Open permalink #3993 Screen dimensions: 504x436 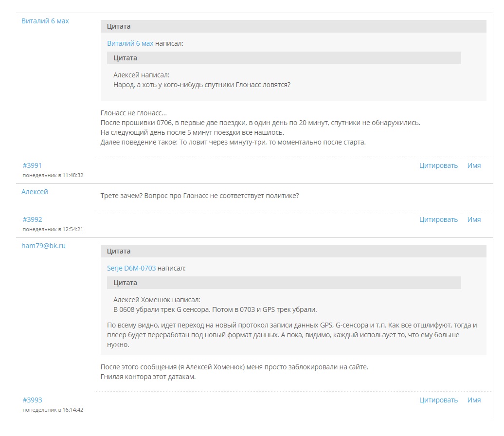pyautogui.click(x=32, y=400)
